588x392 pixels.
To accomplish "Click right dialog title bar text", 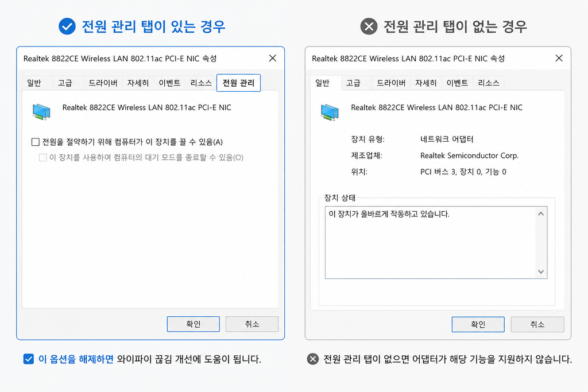I will 408,59.
